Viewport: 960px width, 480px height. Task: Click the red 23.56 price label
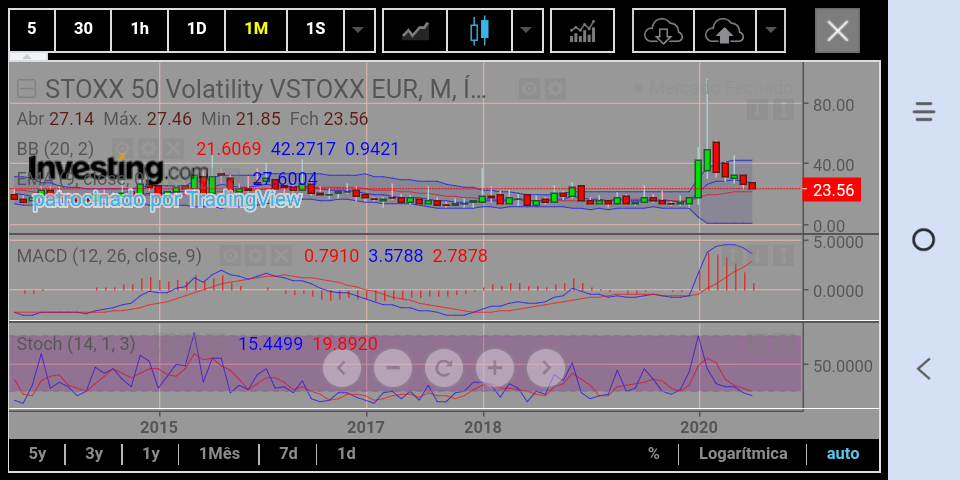pos(831,190)
